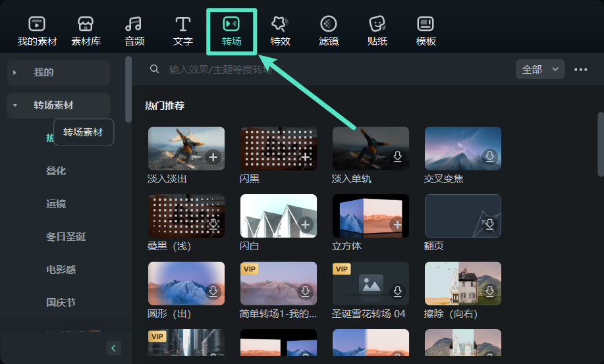Open the 素材库 stock library tab
This screenshot has width=604, height=364.
click(x=86, y=31)
